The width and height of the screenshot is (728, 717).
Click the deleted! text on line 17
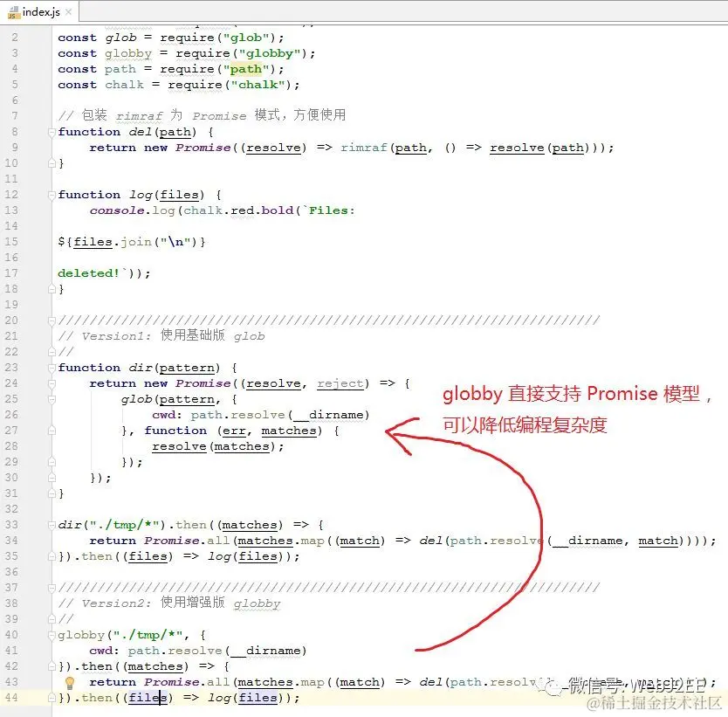(89, 273)
